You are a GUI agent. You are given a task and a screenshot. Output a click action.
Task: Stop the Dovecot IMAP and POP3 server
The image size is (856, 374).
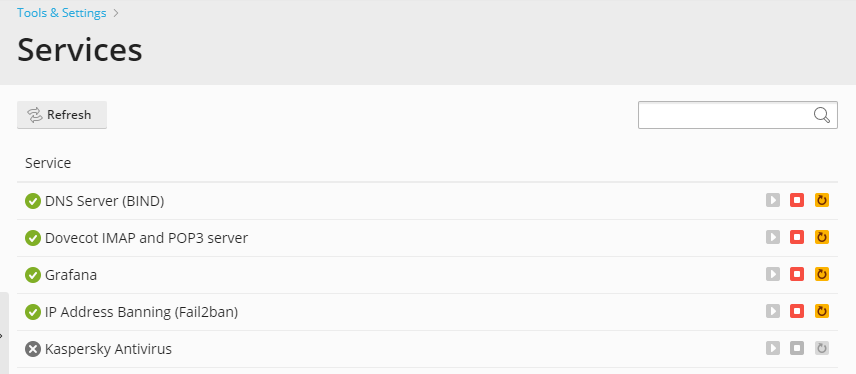(797, 238)
